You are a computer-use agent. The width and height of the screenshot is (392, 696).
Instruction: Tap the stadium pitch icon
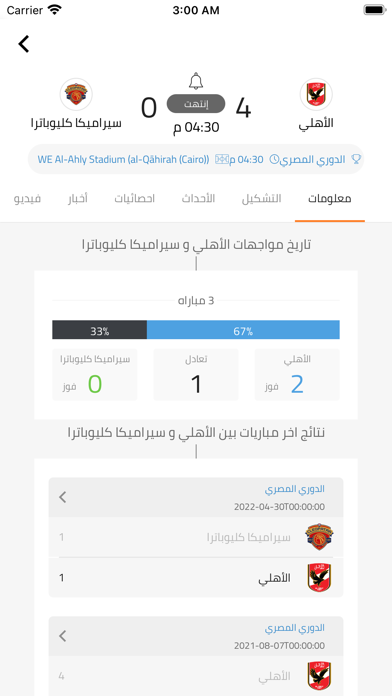pyautogui.click(x=221, y=159)
